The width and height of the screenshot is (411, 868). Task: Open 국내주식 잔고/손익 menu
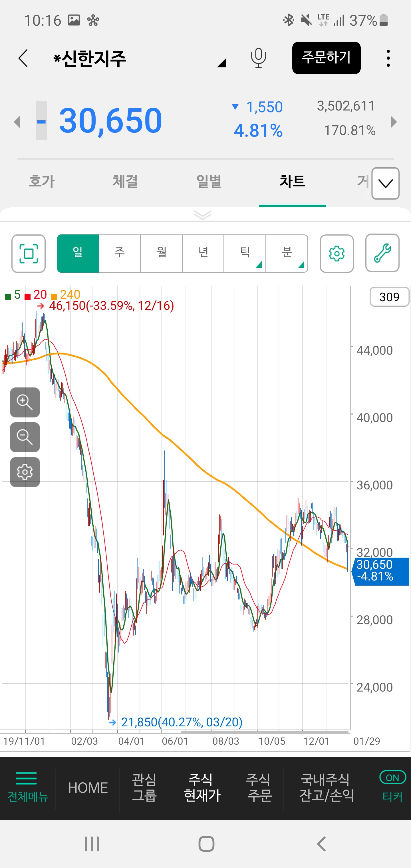click(x=327, y=787)
